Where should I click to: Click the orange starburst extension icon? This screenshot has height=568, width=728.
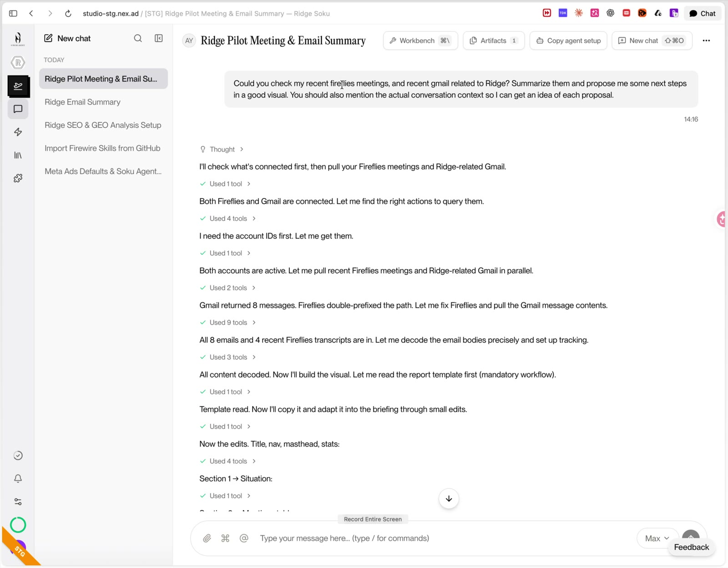(x=579, y=13)
